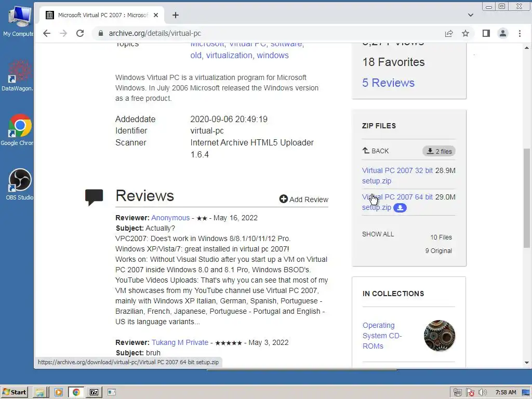Download all with the 2 files button
The image size is (532, 399).
439,151
